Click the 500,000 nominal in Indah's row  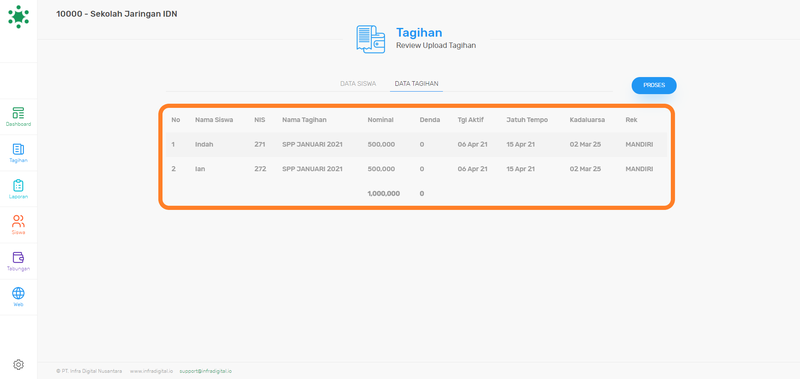pyautogui.click(x=381, y=144)
